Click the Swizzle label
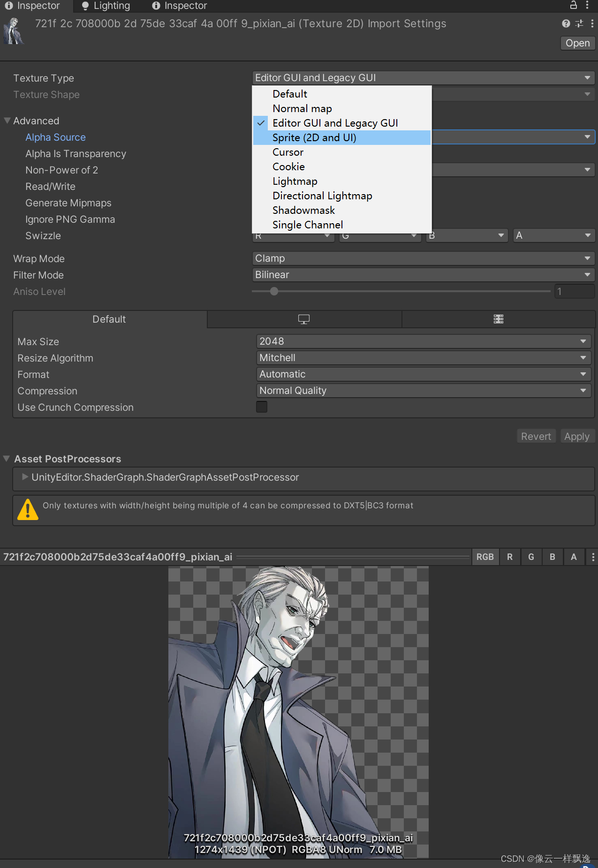The height and width of the screenshot is (868, 598). 43,236
